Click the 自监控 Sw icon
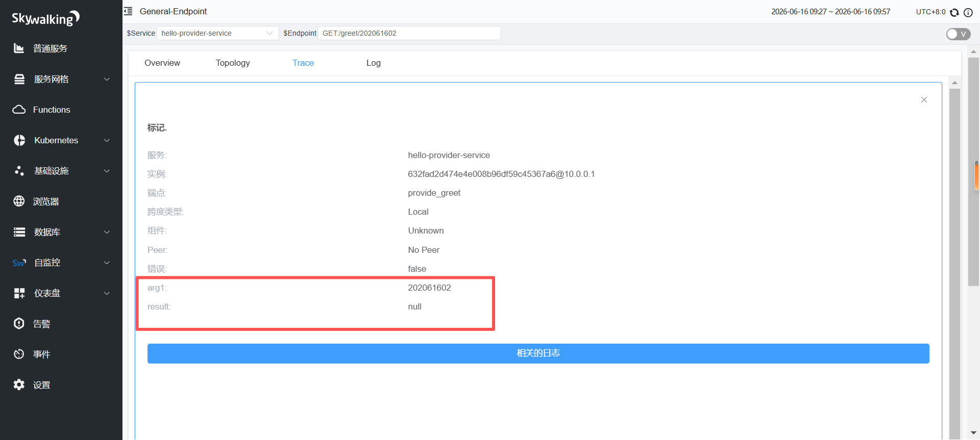The width and height of the screenshot is (980, 440). point(19,263)
